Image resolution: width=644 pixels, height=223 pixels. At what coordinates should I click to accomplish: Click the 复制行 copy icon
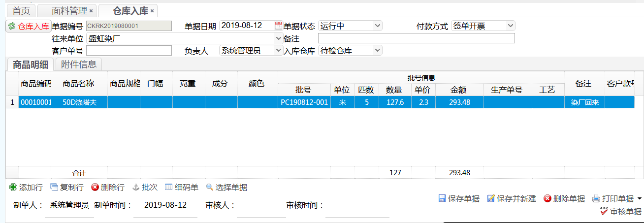pos(54,187)
